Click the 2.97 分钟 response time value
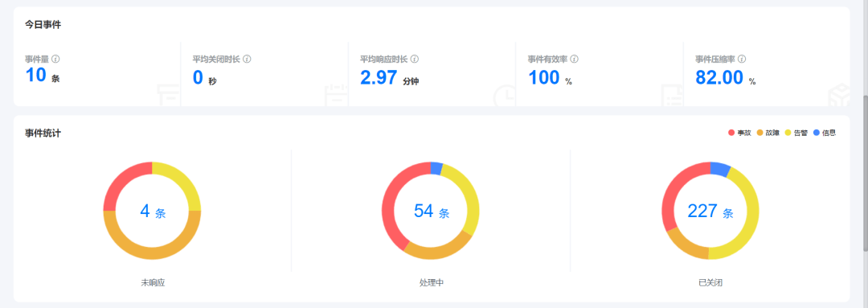Image resolution: width=868 pixels, height=308 pixels. click(389, 78)
